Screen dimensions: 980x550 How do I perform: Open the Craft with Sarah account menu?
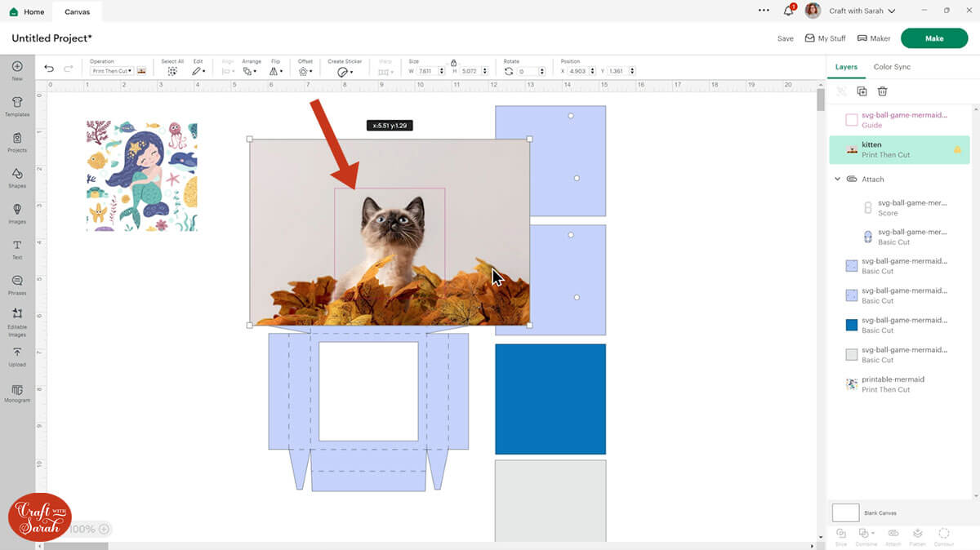point(862,11)
